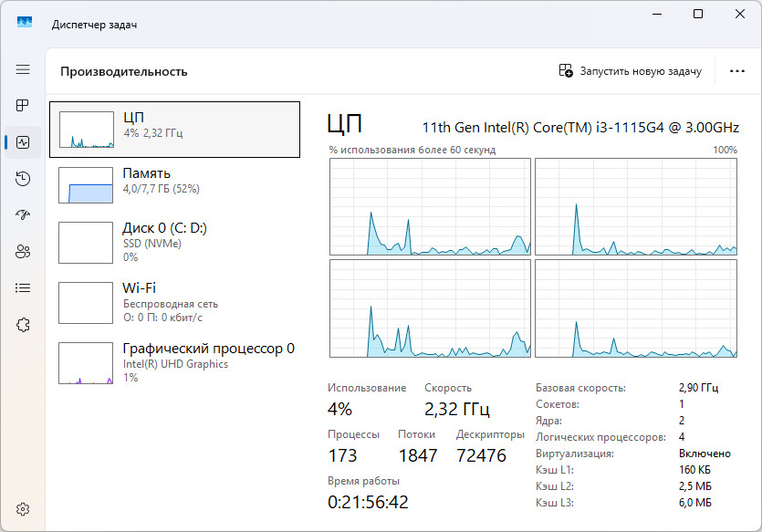762x532 pixels.
Task: Select the Wi-Fi resource item
Action: tap(174, 303)
